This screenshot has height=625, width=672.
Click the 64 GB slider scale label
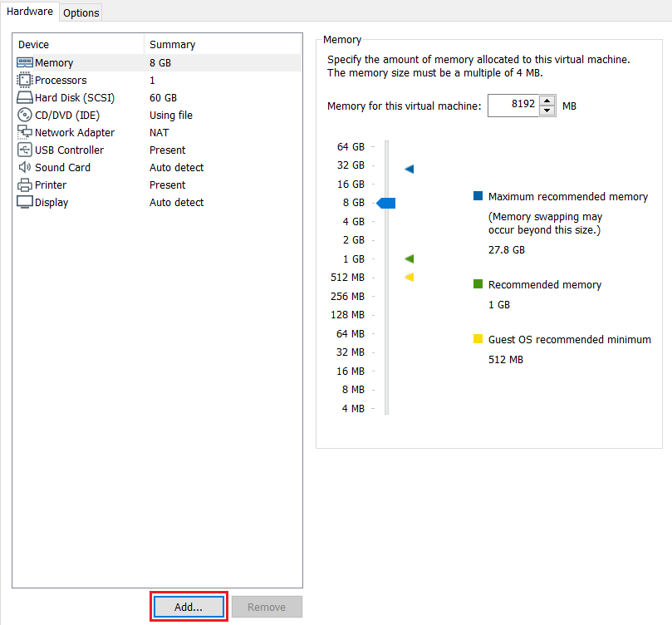[351, 146]
